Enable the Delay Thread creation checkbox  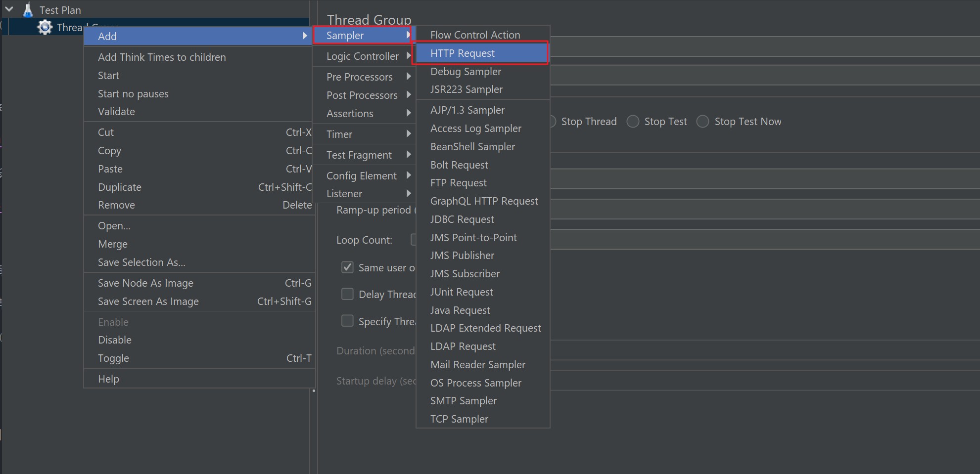pos(347,294)
